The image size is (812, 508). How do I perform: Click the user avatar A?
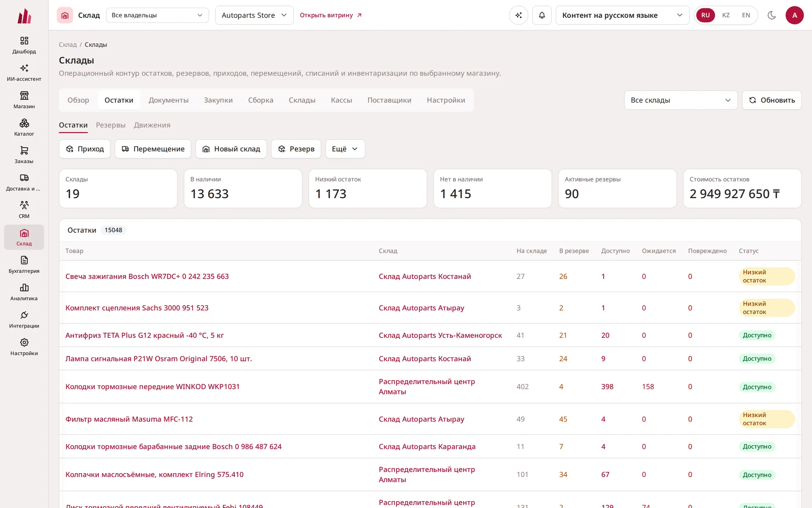(x=794, y=15)
